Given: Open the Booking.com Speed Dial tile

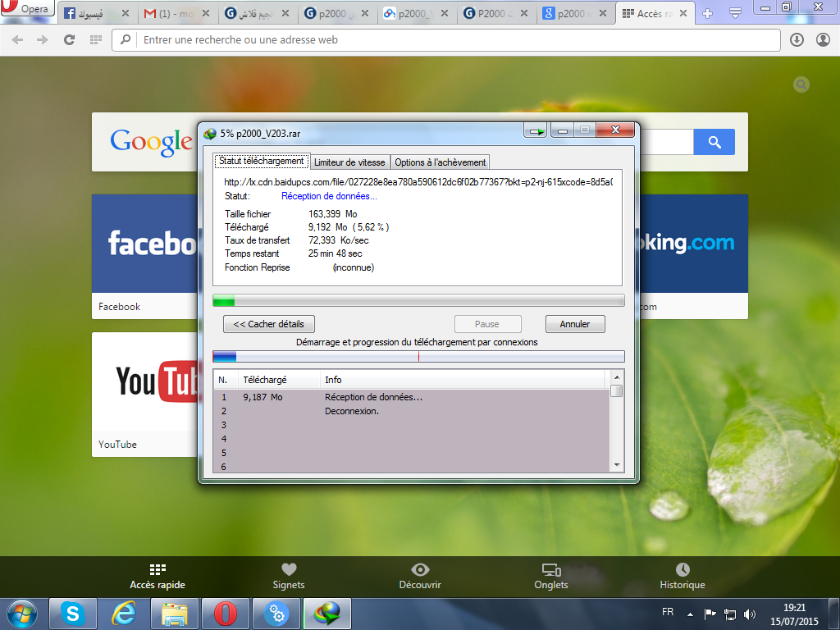Looking at the screenshot, I should click(x=694, y=257).
